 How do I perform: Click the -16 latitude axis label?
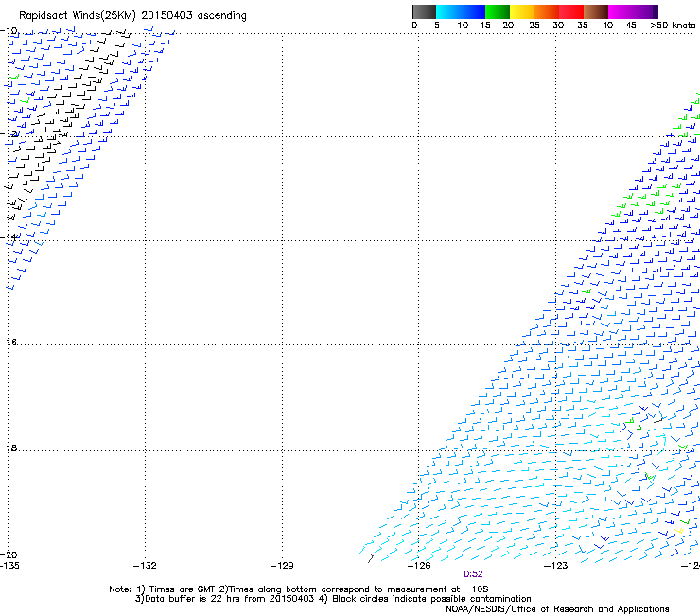[x=9, y=343]
